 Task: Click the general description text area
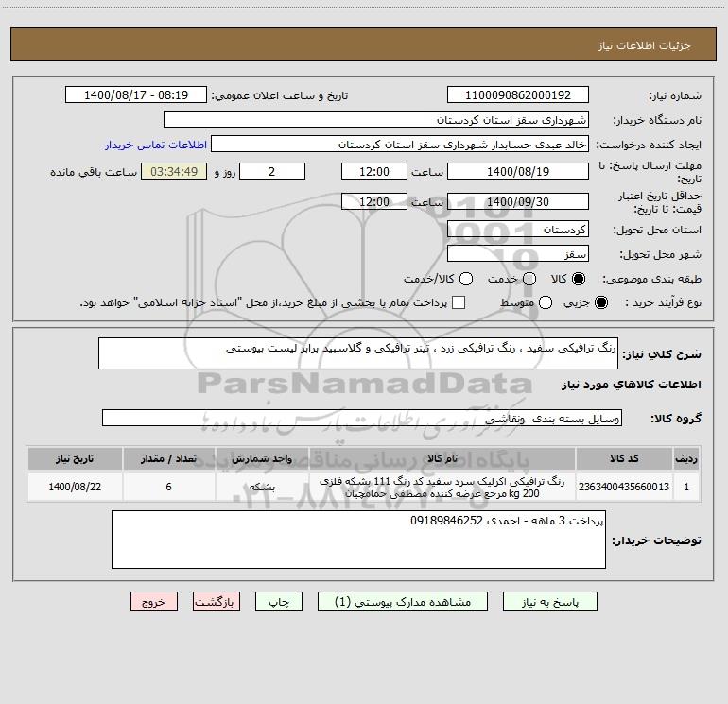point(358,353)
